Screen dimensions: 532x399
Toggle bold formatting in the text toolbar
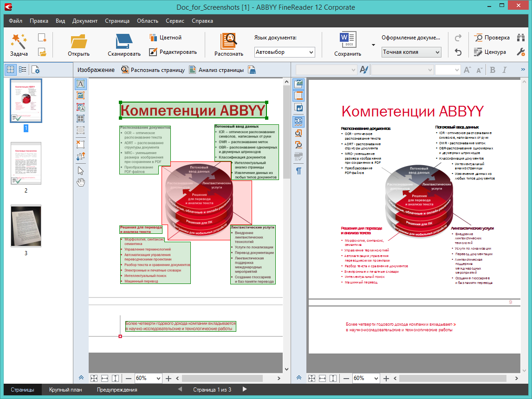tap(493, 70)
